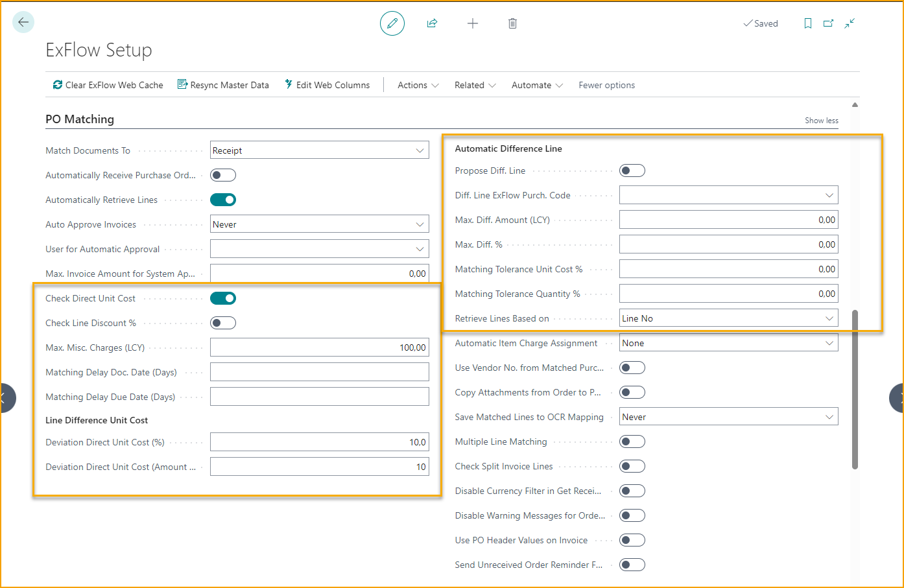Click the previous record arrow on left edge
Image resolution: width=904 pixels, height=588 pixels.
(x=6, y=398)
